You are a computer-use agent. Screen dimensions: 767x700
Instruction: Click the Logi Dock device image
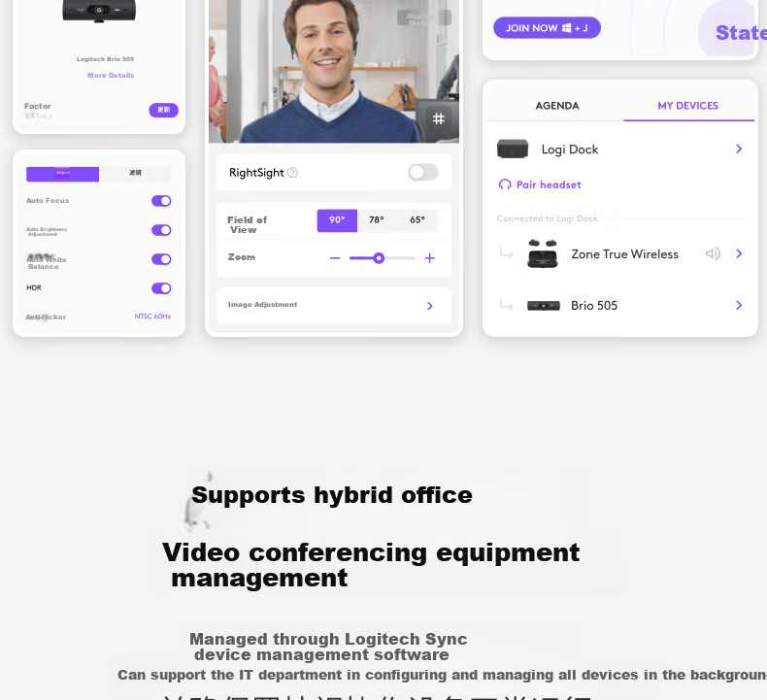click(513, 150)
